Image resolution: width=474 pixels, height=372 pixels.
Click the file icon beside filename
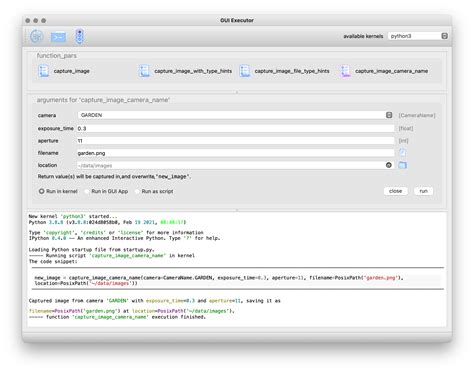[x=403, y=153]
